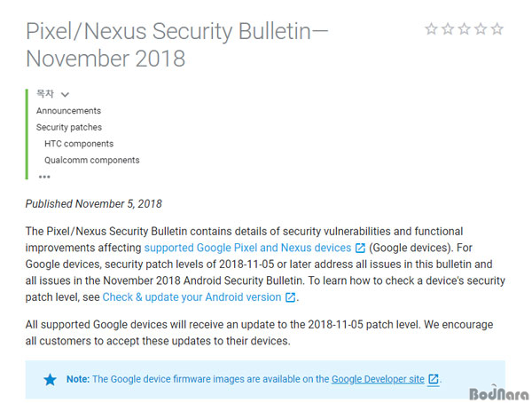
Task: Expand more contents with the ellipsis
Action: pos(44,176)
